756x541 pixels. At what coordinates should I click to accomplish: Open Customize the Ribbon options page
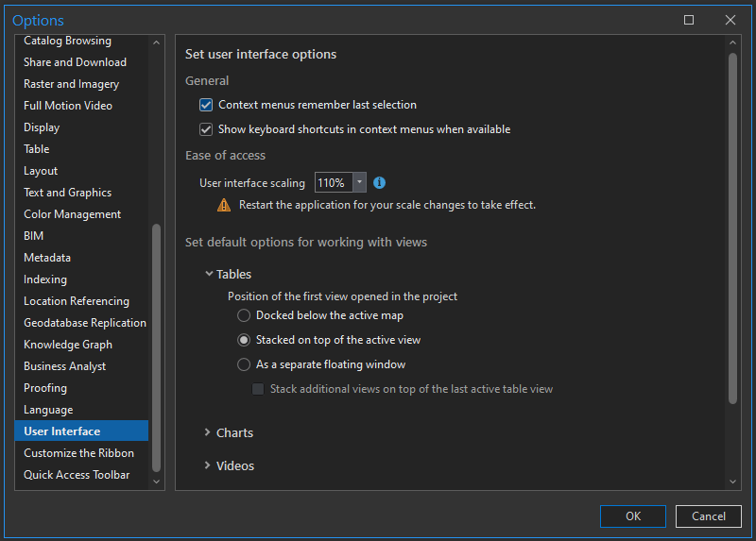78,453
